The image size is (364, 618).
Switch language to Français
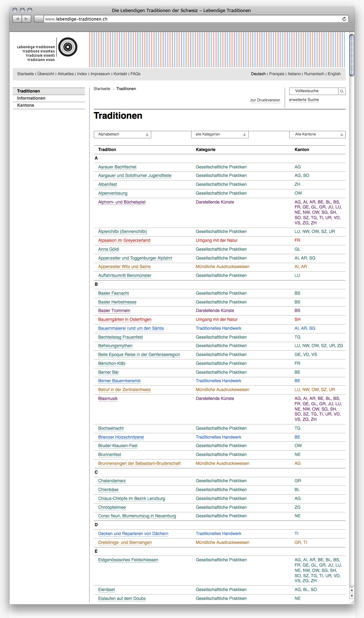tap(277, 74)
